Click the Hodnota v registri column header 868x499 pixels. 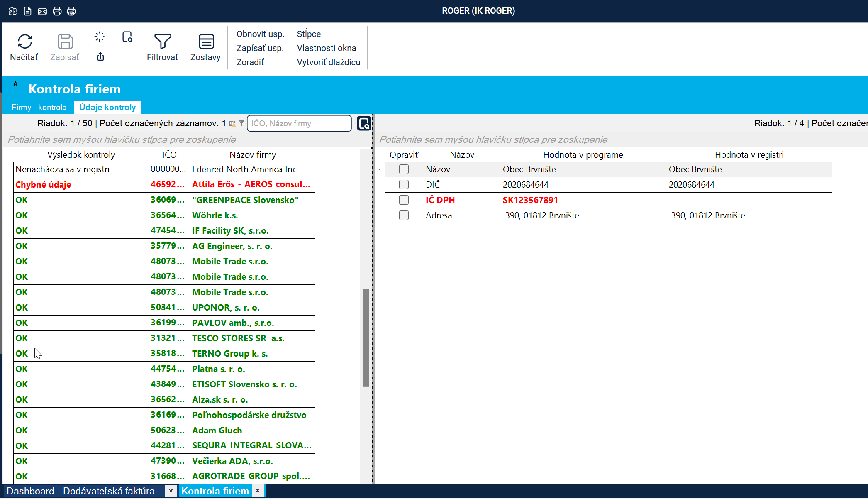tap(749, 155)
